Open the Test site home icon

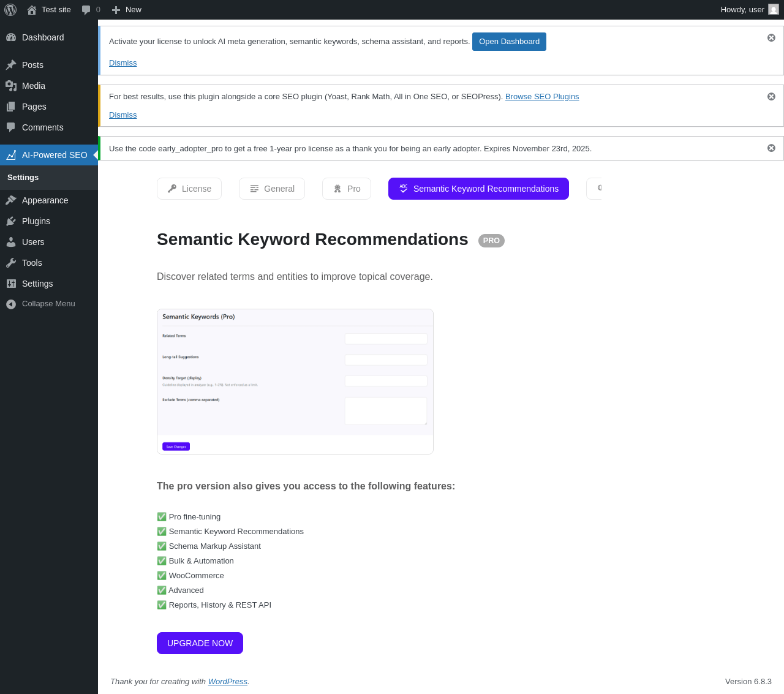click(x=32, y=10)
